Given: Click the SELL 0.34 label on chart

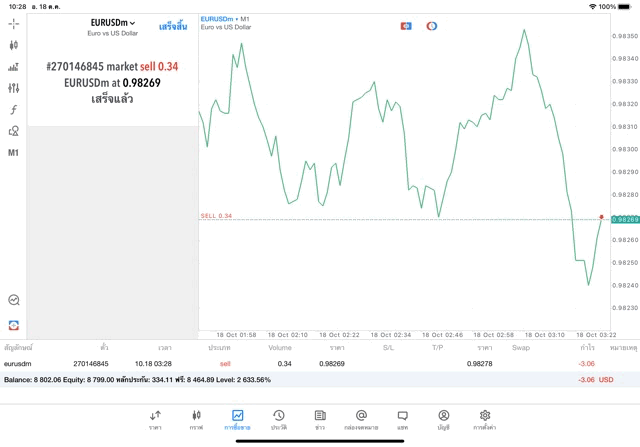Looking at the screenshot, I should [216, 216].
